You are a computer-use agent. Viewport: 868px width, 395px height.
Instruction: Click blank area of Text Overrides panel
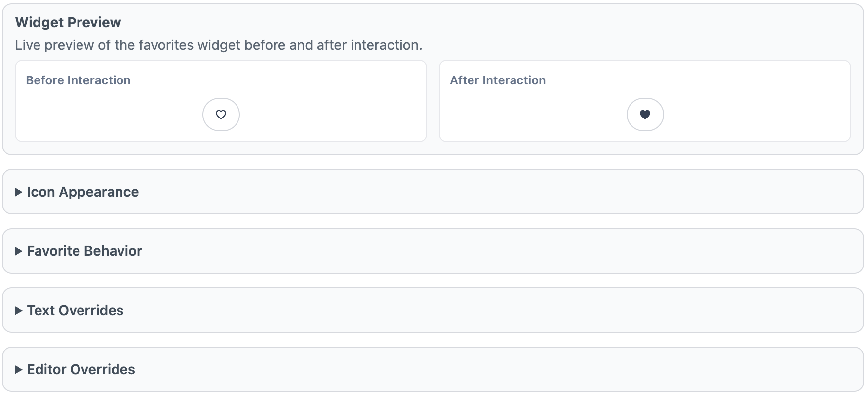494,311
